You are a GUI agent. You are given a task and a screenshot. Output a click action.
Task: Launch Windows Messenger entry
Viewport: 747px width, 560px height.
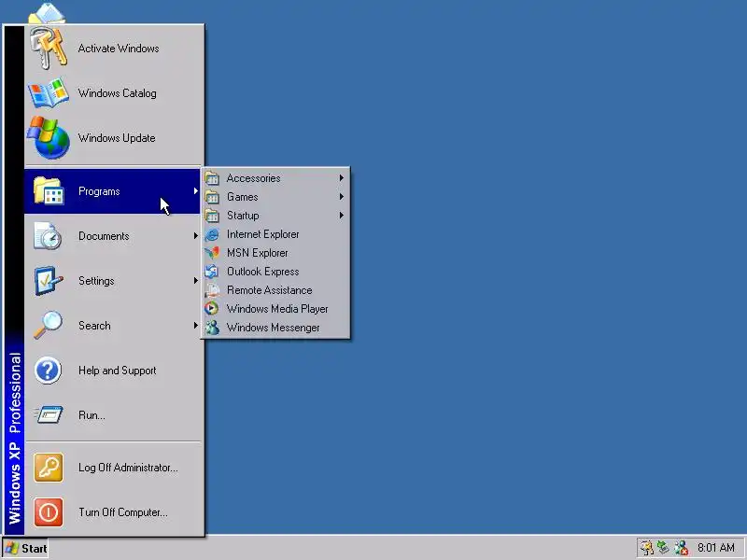(x=275, y=328)
